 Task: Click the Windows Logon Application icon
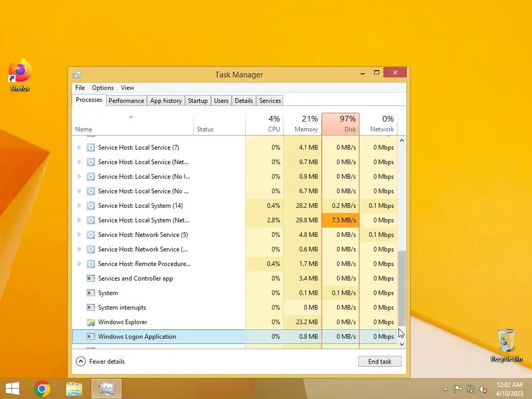(x=90, y=337)
